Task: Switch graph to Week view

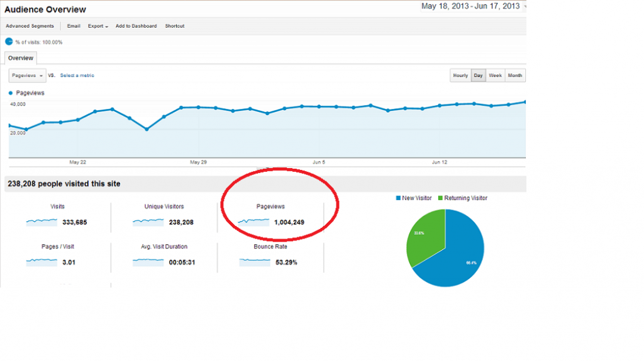Action: (x=495, y=76)
